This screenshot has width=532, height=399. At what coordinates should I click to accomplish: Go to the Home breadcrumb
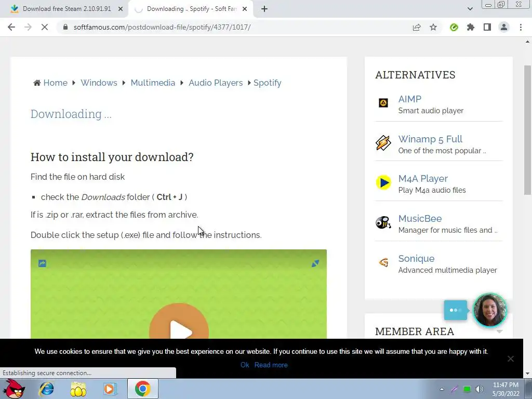pyautogui.click(x=55, y=83)
